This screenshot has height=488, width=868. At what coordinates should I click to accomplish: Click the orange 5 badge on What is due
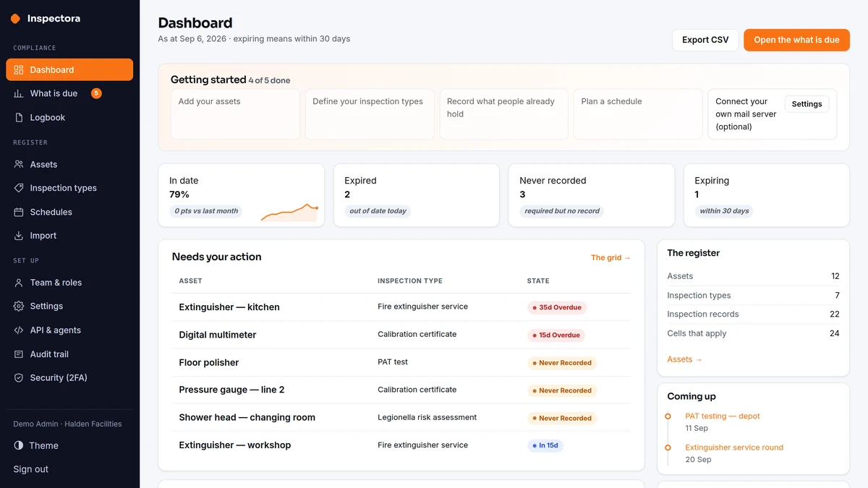point(96,93)
